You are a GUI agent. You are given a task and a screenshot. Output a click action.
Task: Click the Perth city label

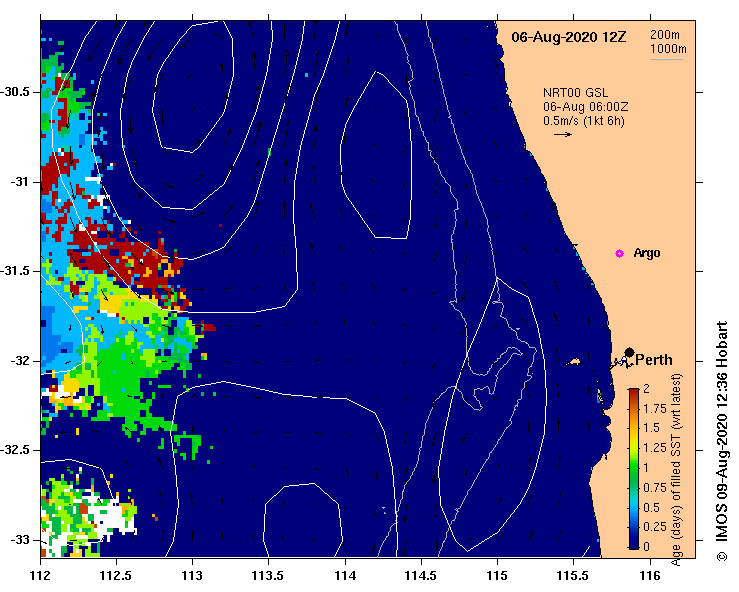(654, 360)
